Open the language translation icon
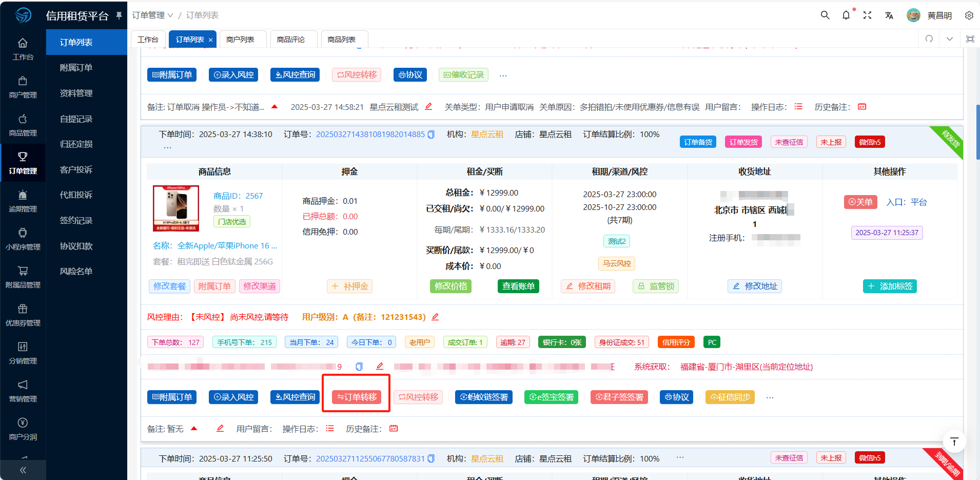Image resolution: width=980 pixels, height=480 pixels. (889, 15)
